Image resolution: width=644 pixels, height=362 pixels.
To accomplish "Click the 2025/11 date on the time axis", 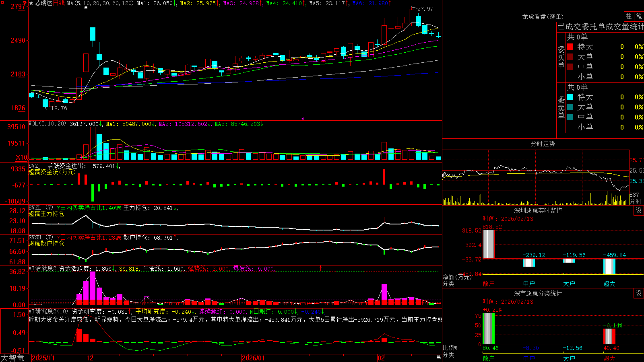I will (43, 358).
